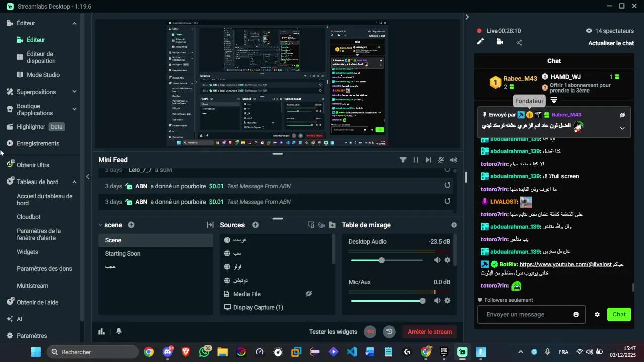The width and height of the screenshot is (644, 362).
Task: Open Table de mixage advanced settings gear
Action: coord(454,225)
